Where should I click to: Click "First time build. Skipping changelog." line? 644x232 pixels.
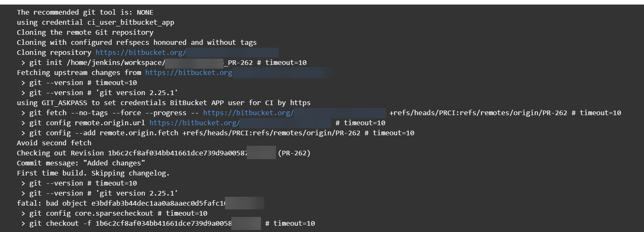point(93,173)
